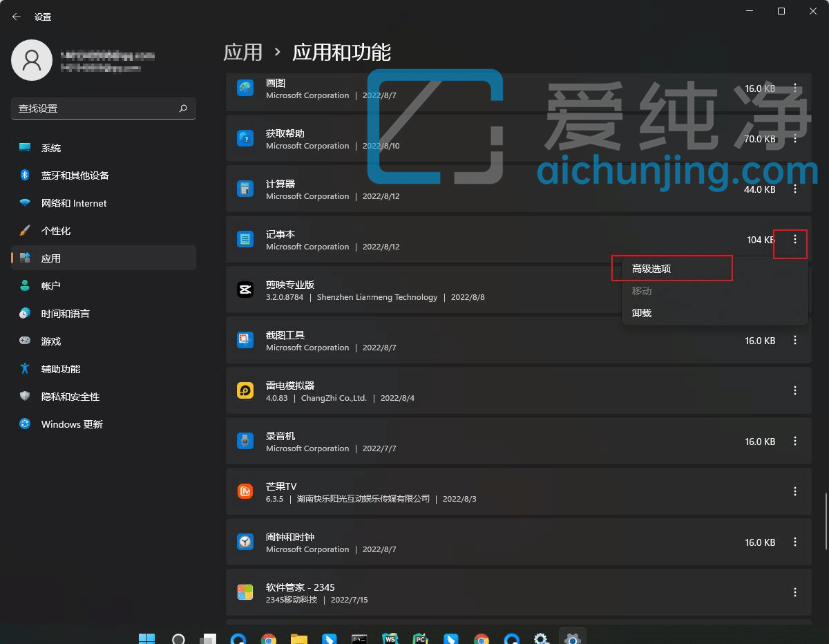Expand options for 软件管家 - 2345

[x=795, y=592]
